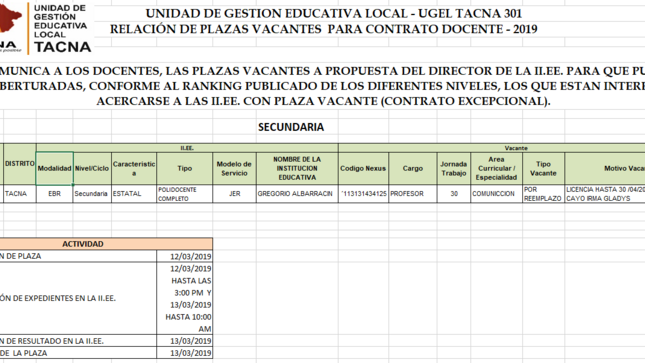The height and width of the screenshot is (363, 645).
Task: Click the EXPEDIENTES EN LA II.EE. cell
Action: point(78,298)
